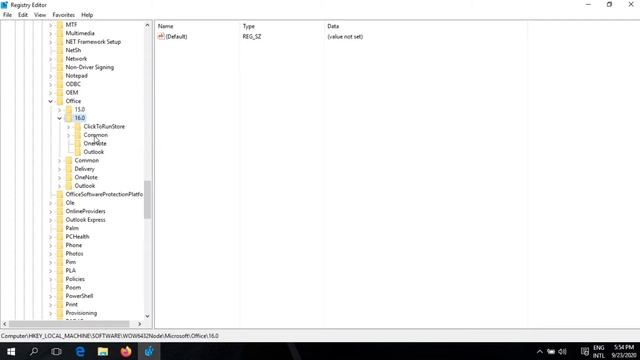Switch ENG INTL input language
This screenshot has width=640, height=360.
pos(599,351)
